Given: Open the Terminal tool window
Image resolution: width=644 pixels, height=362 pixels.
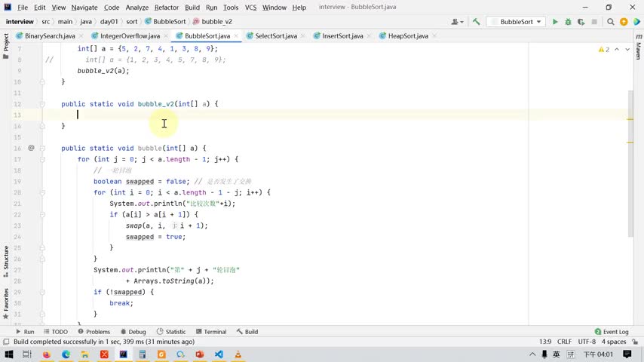Looking at the screenshot, I should tap(211, 332).
